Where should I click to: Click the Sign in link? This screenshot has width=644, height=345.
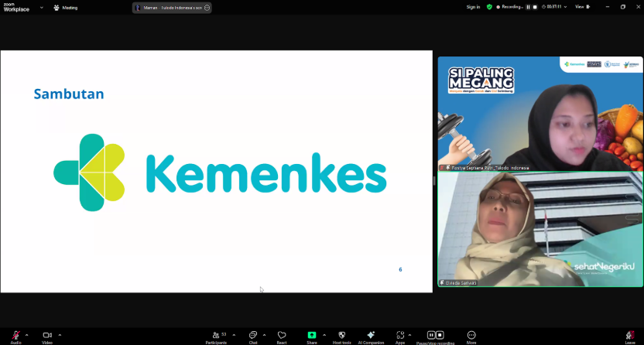(473, 7)
